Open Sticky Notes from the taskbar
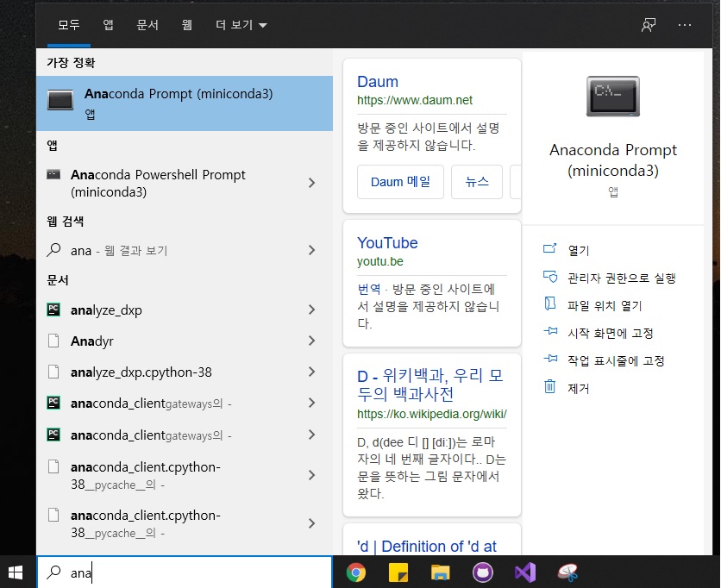 pyautogui.click(x=398, y=572)
